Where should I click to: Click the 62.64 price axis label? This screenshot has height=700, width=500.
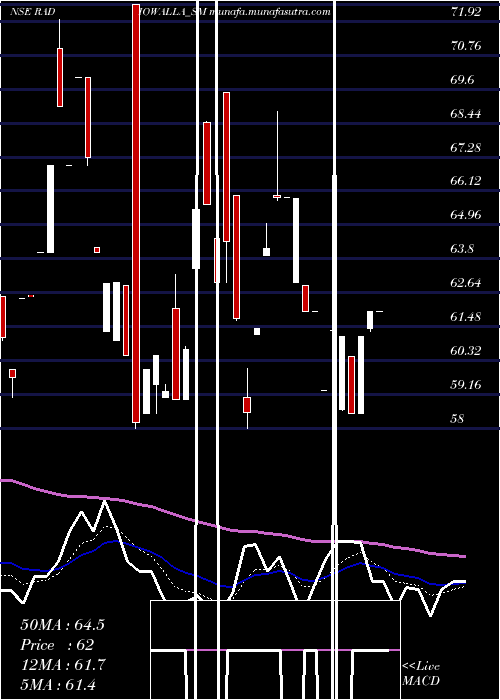[x=466, y=283]
